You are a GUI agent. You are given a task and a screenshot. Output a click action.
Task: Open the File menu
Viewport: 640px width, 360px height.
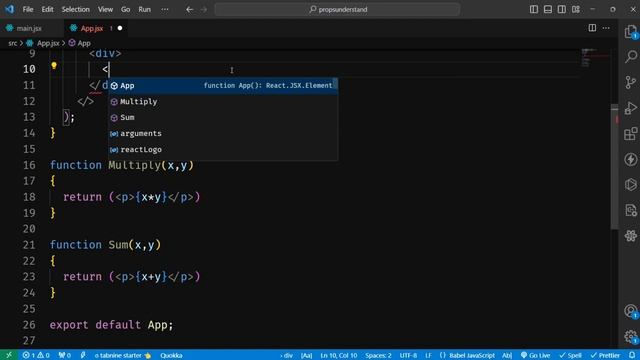[28, 9]
